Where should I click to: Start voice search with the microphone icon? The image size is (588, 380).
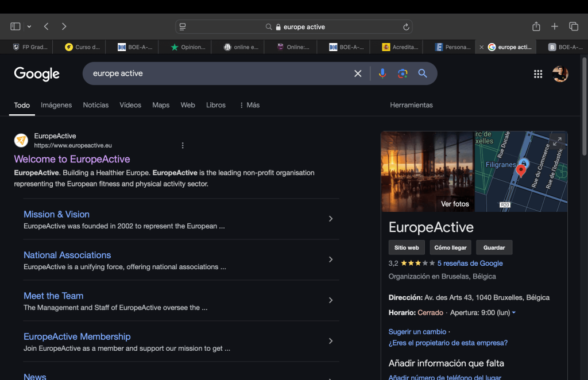pos(382,73)
